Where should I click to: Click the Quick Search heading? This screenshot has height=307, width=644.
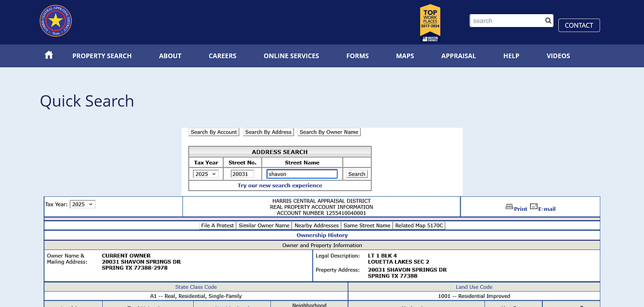click(x=87, y=101)
